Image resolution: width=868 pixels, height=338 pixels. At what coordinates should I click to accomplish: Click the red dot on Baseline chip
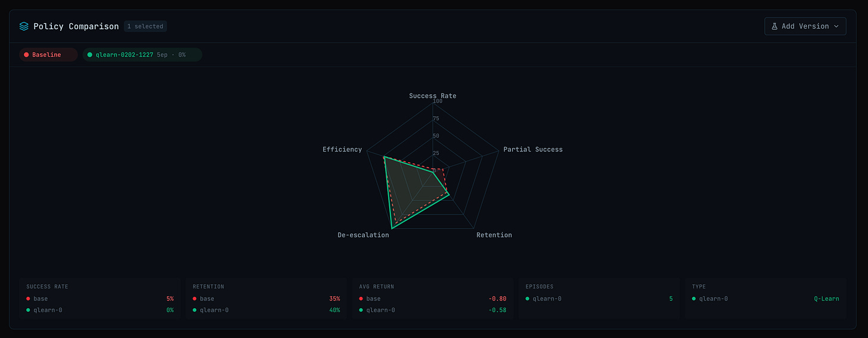tap(26, 55)
